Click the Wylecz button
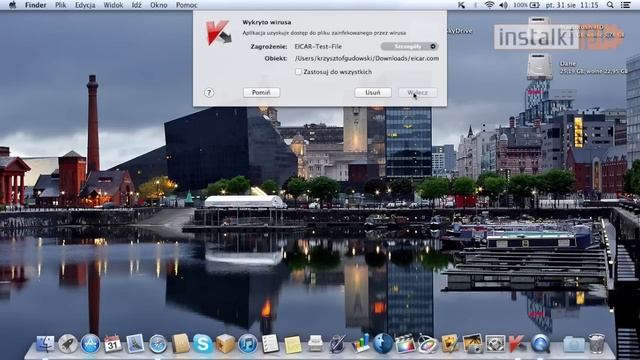This screenshot has width=640, height=360. coord(418,93)
